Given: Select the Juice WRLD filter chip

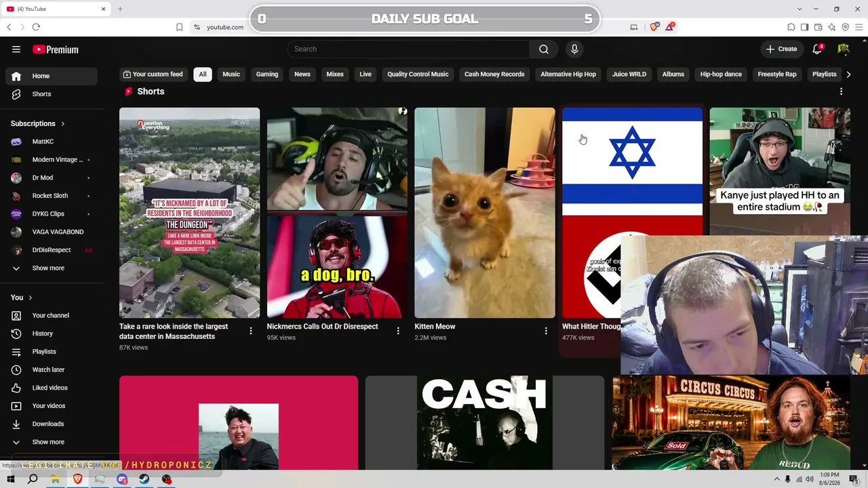Looking at the screenshot, I should (x=629, y=74).
